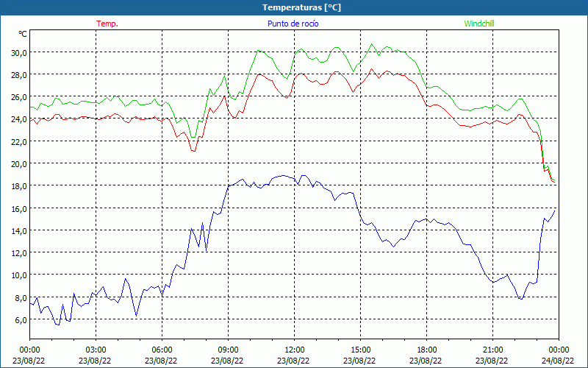588x368 pixels.
Task: Click the 26,0 y-axis value
Action: point(19,97)
